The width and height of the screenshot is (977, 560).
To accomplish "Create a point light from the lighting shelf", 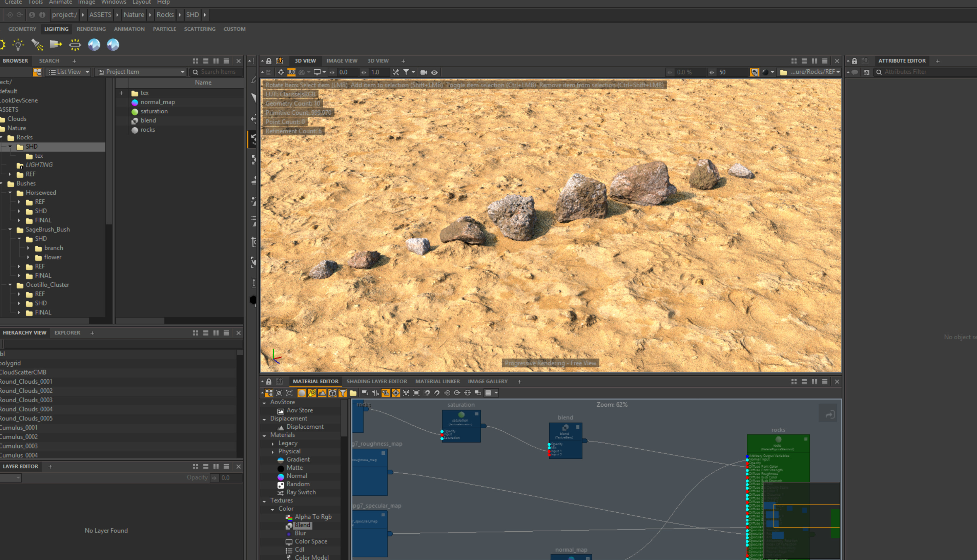I will [18, 44].
